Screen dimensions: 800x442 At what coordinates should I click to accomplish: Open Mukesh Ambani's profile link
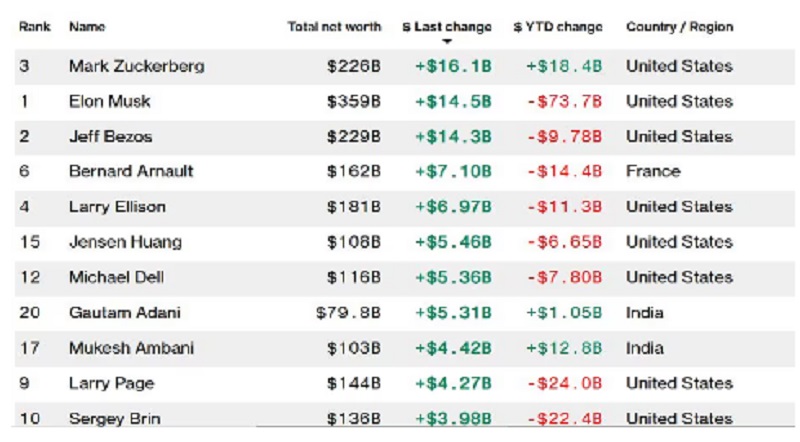tap(131, 348)
